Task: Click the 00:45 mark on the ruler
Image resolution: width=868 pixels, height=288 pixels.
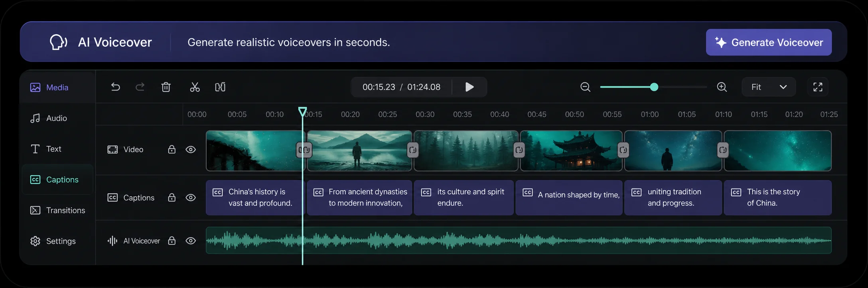Action: coord(537,114)
